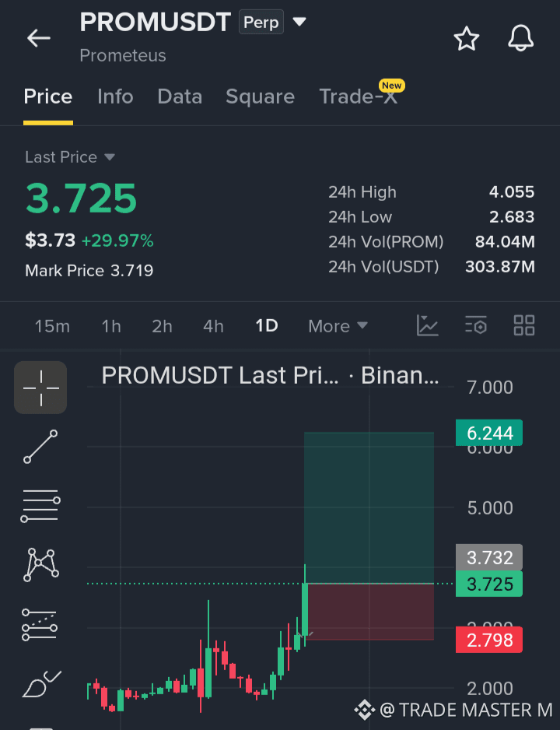
Task: Select the long position projection tool
Action: point(40,624)
